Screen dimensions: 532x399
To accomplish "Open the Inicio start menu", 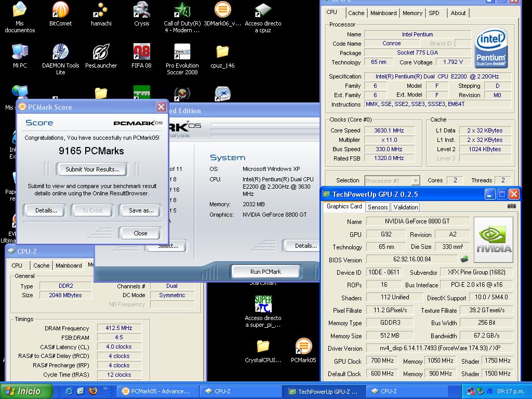I will [26, 391].
